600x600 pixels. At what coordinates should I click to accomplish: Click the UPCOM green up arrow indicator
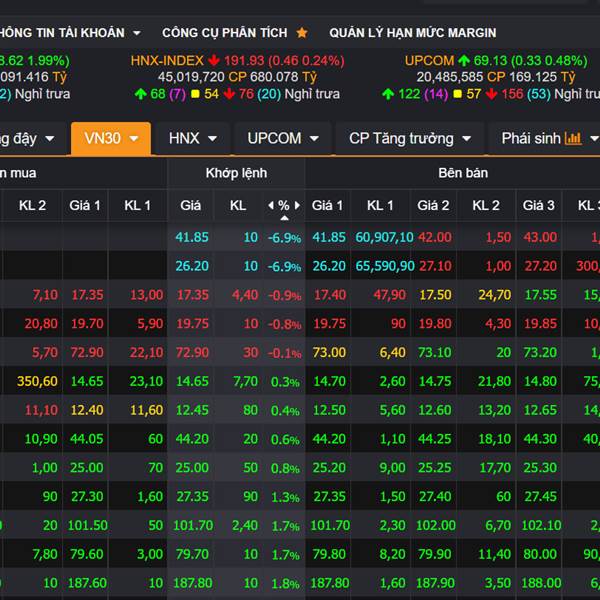click(x=464, y=61)
